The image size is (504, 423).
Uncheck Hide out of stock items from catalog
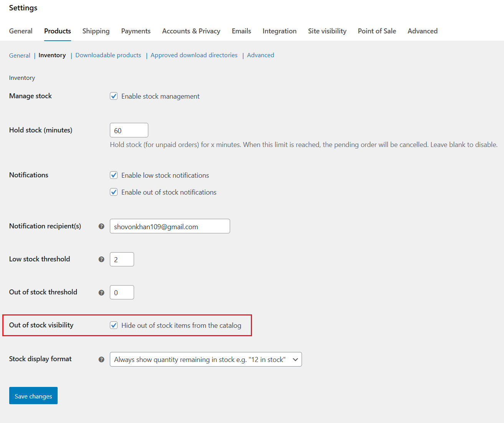[x=114, y=325]
